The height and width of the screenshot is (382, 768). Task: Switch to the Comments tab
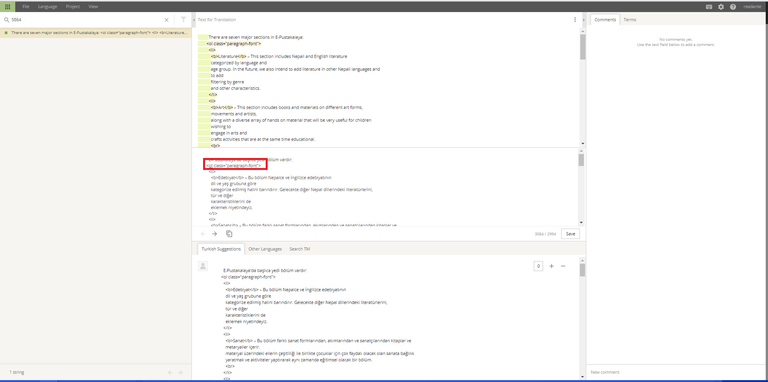(x=605, y=20)
